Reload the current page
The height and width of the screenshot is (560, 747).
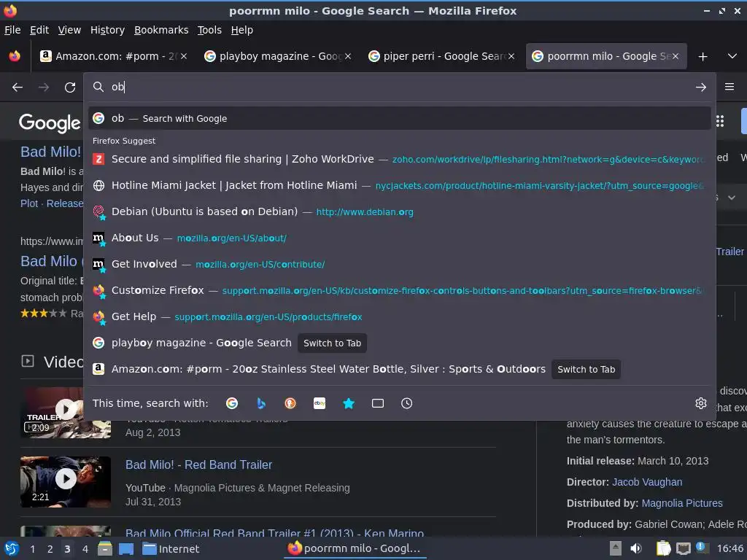(x=70, y=87)
